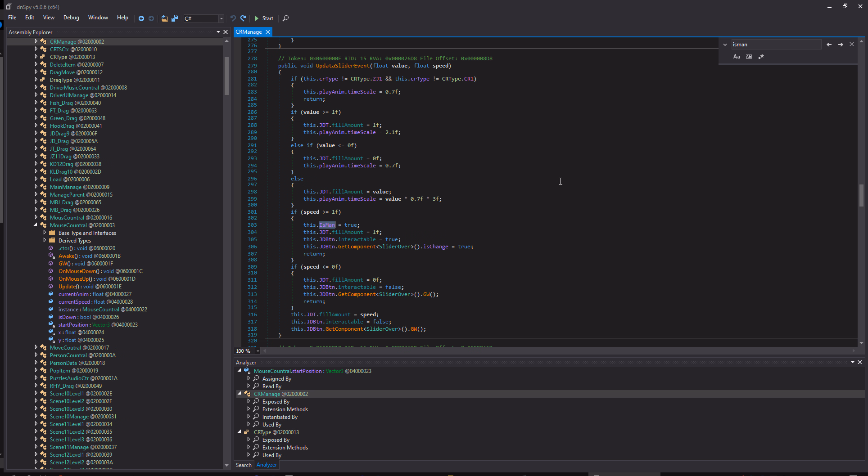Open the Help menu
Screen dimensions: 868x476
tap(122, 18)
